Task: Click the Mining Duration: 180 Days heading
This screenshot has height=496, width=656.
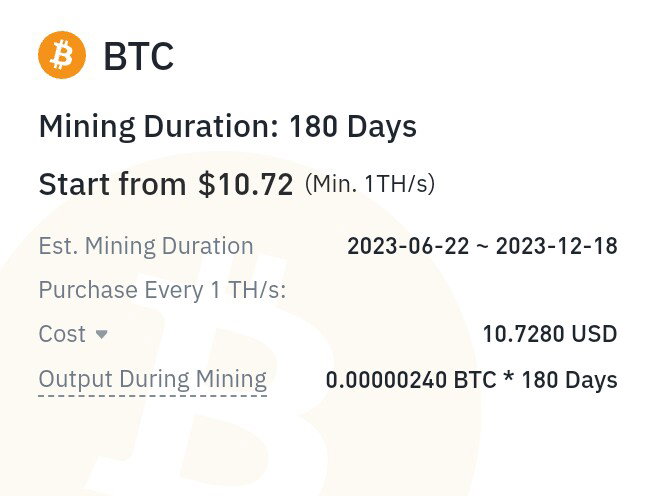Action: point(228,127)
